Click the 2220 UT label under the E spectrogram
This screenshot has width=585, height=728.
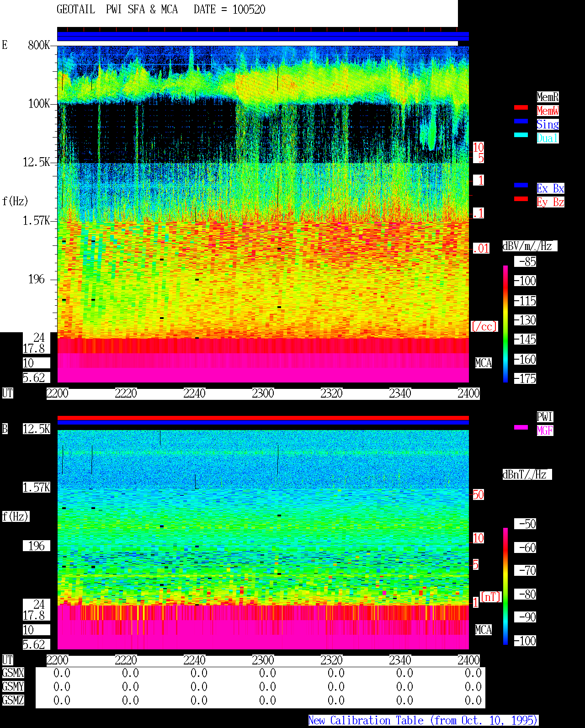click(x=126, y=393)
